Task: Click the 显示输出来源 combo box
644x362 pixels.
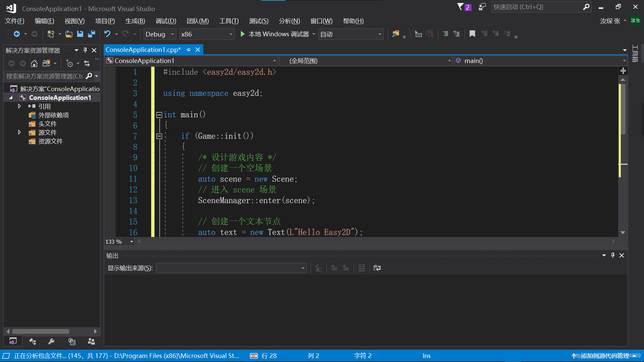Action: tap(231, 268)
